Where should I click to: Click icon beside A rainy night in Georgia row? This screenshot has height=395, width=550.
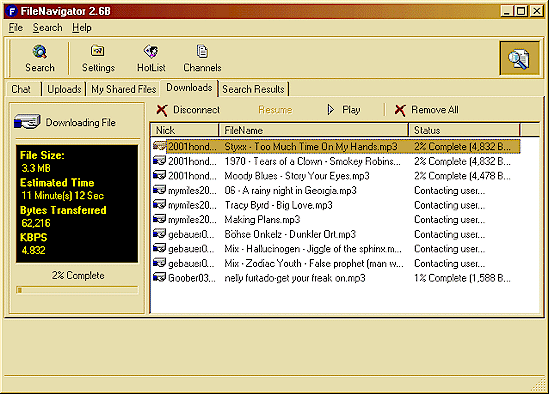coord(160,190)
